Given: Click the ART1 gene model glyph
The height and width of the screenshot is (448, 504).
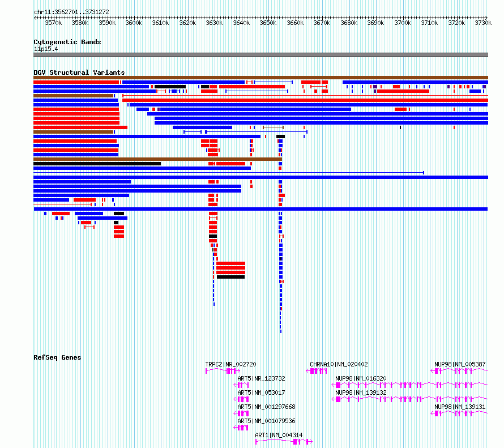Looking at the screenshot, I should pos(284,442).
